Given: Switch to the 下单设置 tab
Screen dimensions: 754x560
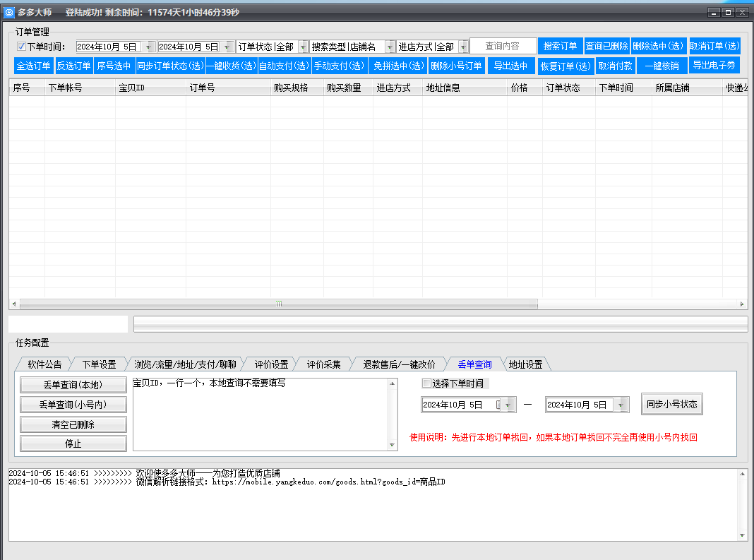Looking at the screenshot, I should (99, 364).
